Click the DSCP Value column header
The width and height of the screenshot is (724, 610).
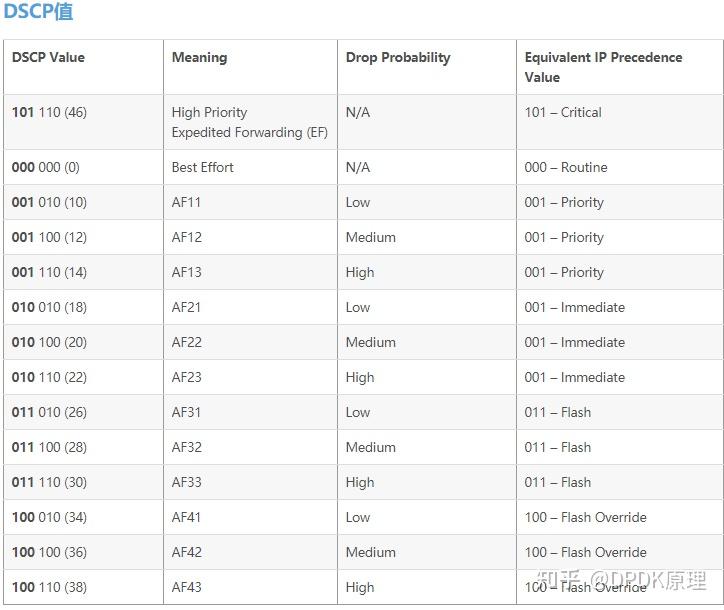(x=48, y=58)
